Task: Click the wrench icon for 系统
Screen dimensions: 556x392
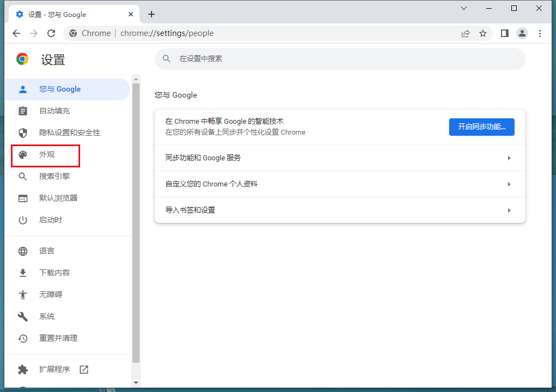Action: pyautogui.click(x=23, y=316)
